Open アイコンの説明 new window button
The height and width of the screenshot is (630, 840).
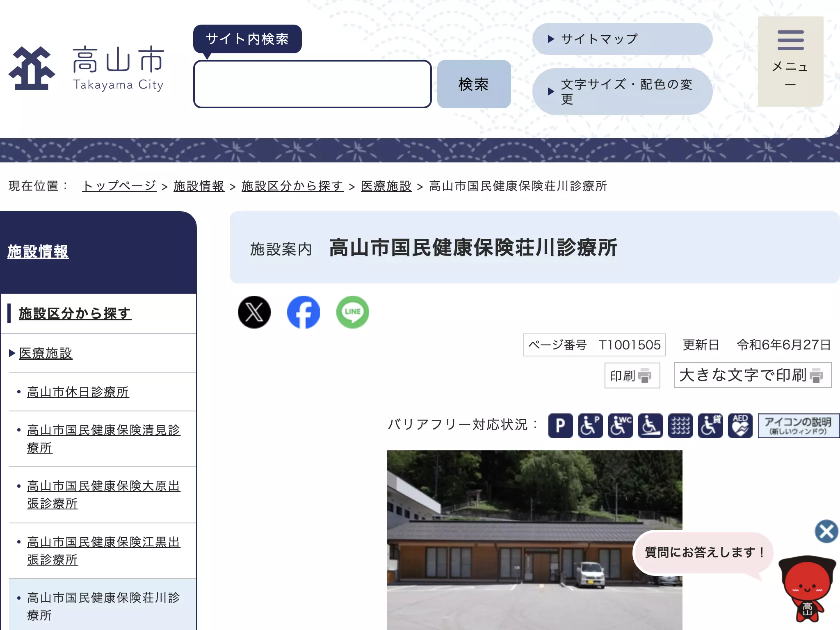point(798,426)
